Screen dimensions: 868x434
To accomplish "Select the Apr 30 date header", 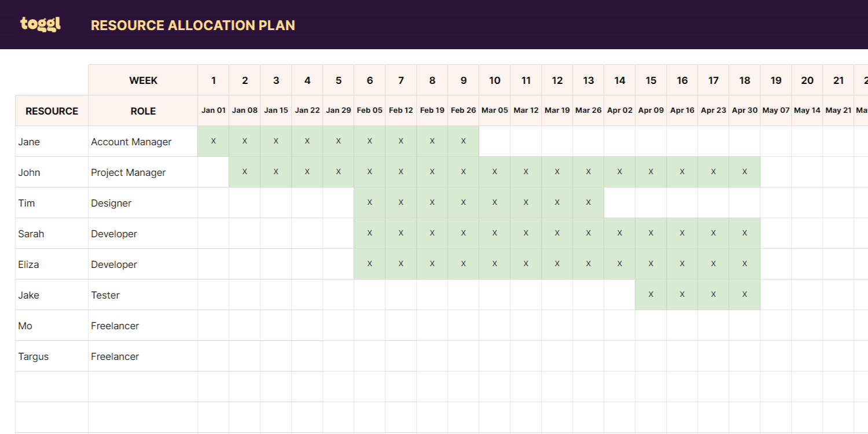I will pos(745,111).
